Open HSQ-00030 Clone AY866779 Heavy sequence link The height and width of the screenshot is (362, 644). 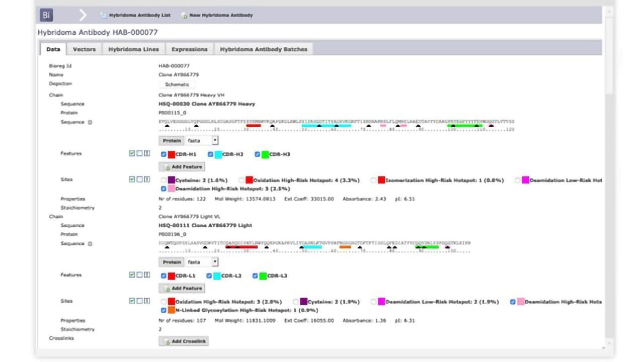(x=207, y=104)
